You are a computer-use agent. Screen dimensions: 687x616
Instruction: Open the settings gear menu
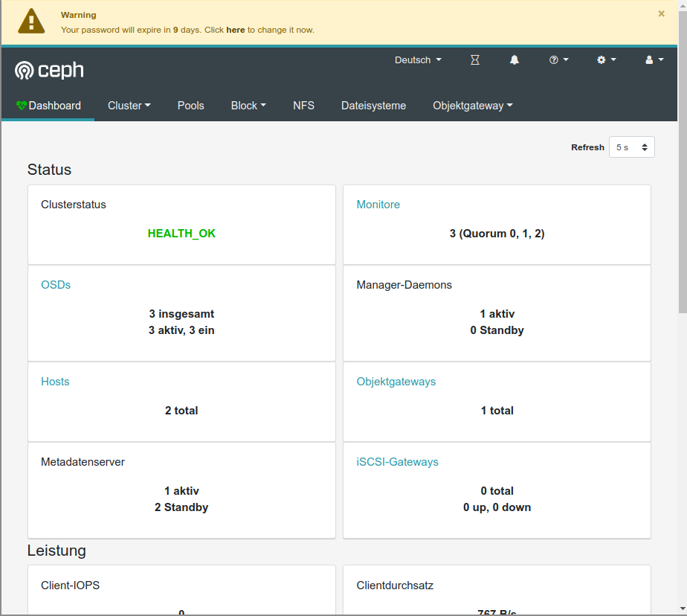pyautogui.click(x=607, y=60)
